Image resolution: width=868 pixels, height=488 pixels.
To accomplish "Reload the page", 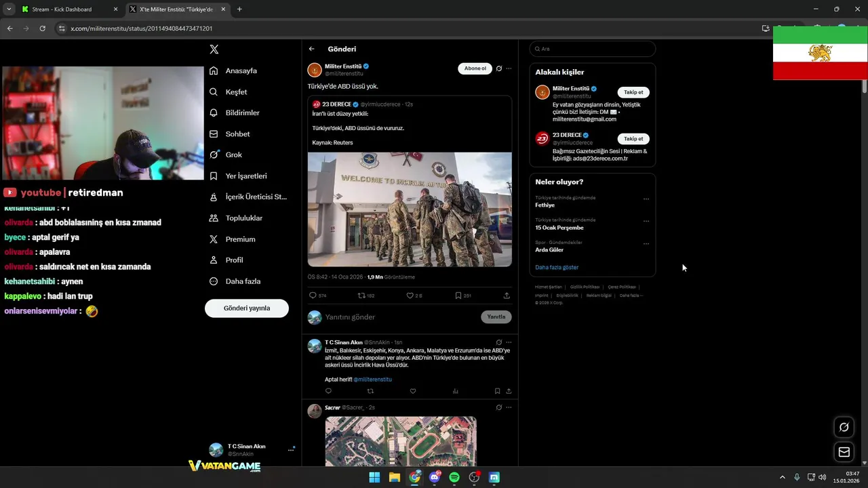I will click(42, 28).
